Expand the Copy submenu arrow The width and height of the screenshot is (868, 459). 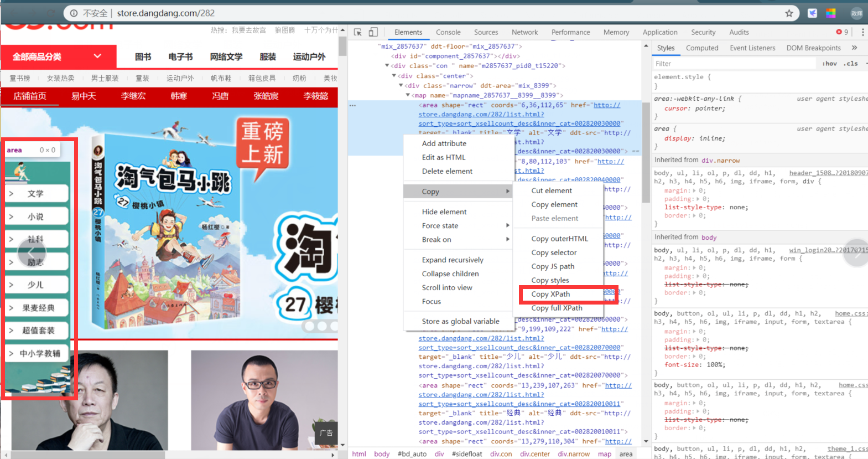(508, 191)
